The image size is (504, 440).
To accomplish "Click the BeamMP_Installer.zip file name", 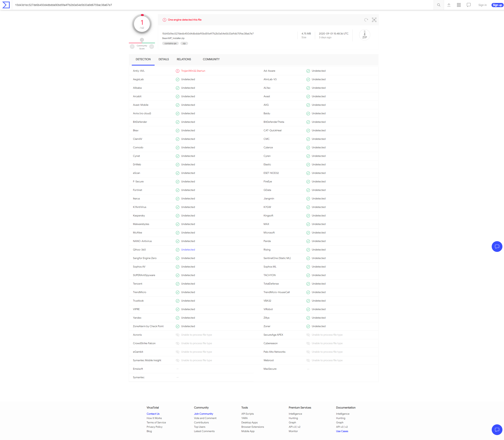I will click(173, 38).
